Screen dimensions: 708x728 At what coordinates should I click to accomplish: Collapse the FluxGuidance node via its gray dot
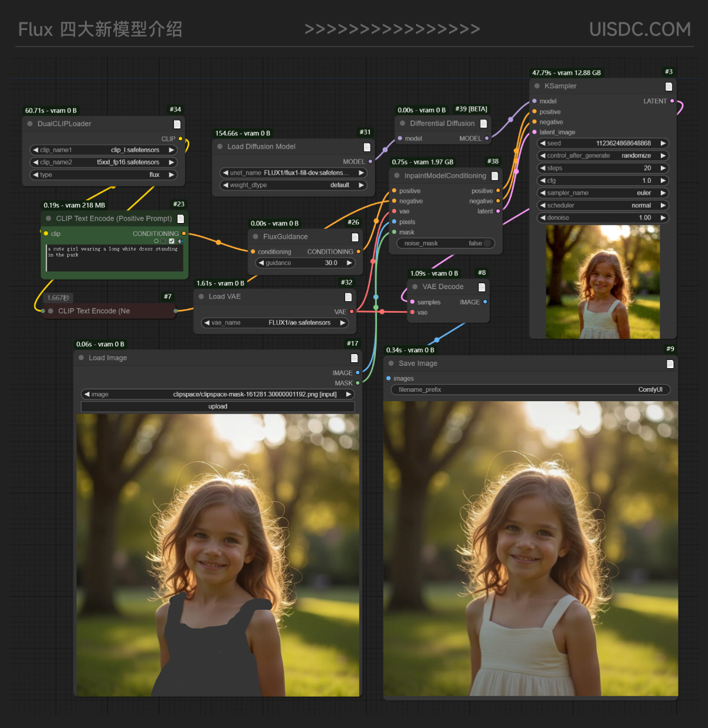[x=255, y=237]
